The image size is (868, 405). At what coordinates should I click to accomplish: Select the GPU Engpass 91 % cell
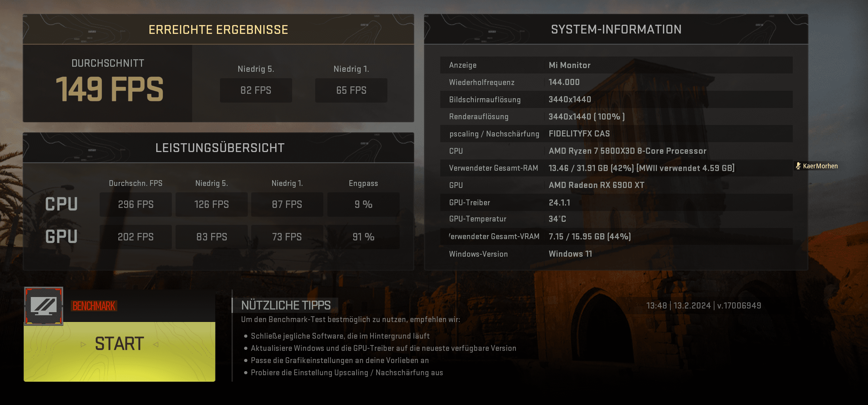(x=363, y=237)
